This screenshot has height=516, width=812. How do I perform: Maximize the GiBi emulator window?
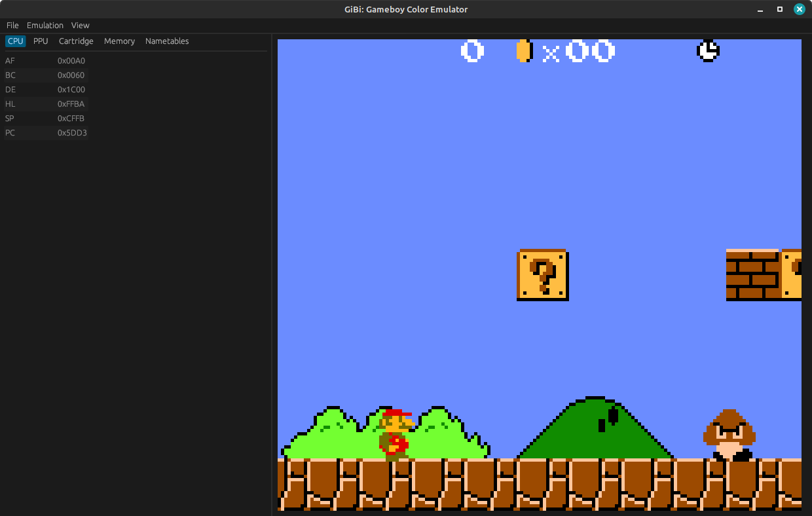tap(780, 9)
